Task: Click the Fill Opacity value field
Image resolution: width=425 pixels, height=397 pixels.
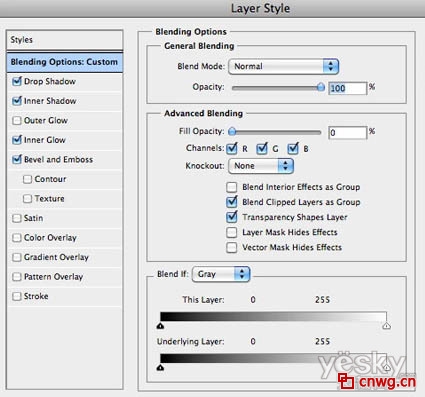Action: 347,133
